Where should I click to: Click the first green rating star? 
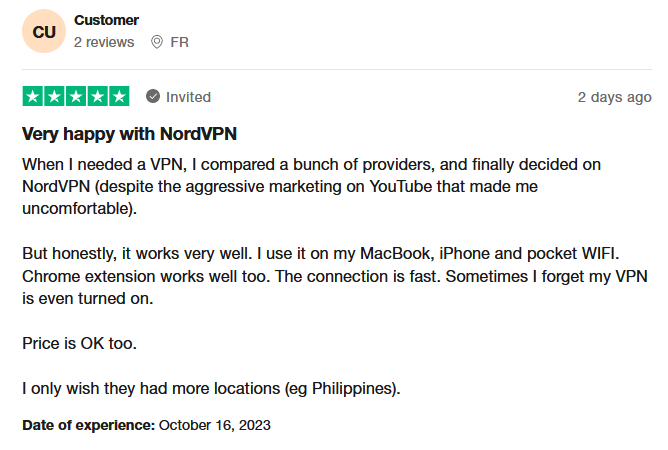[x=33, y=96]
